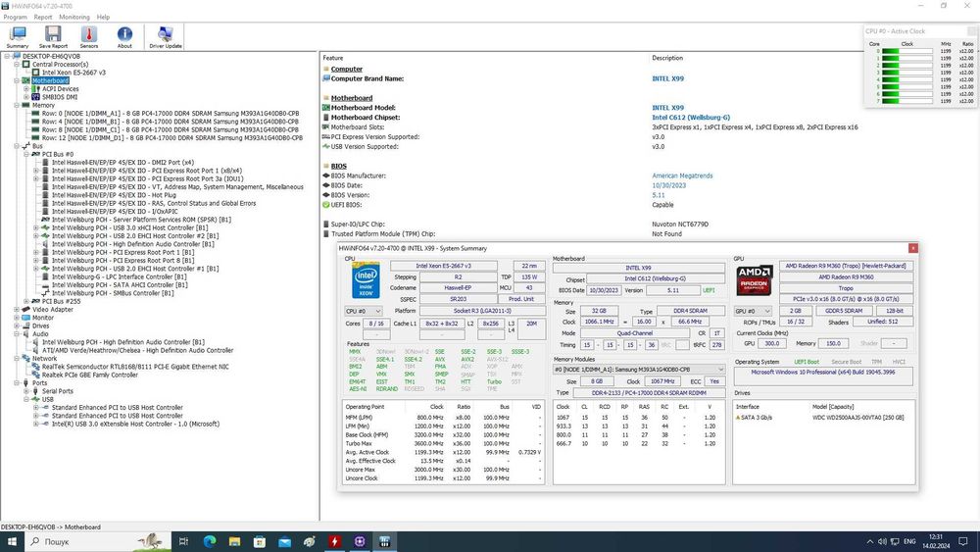
Task: Open the Report menu
Action: [x=43, y=17]
